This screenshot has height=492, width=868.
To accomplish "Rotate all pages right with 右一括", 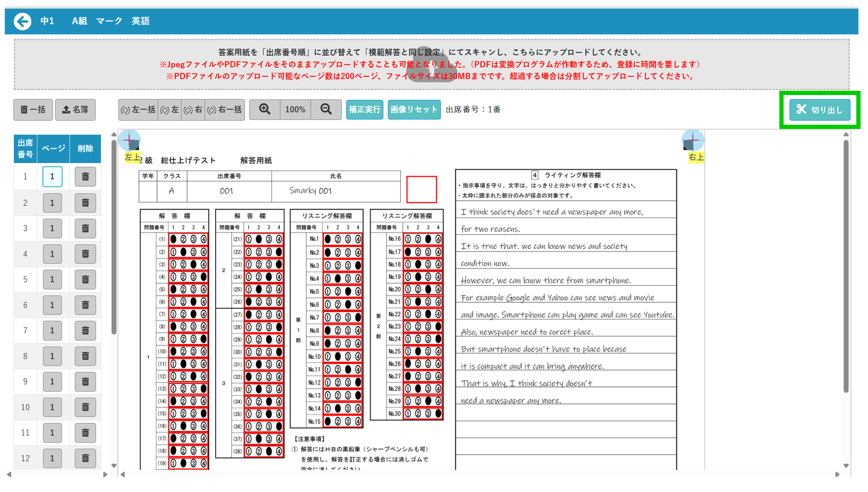I will coord(225,110).
